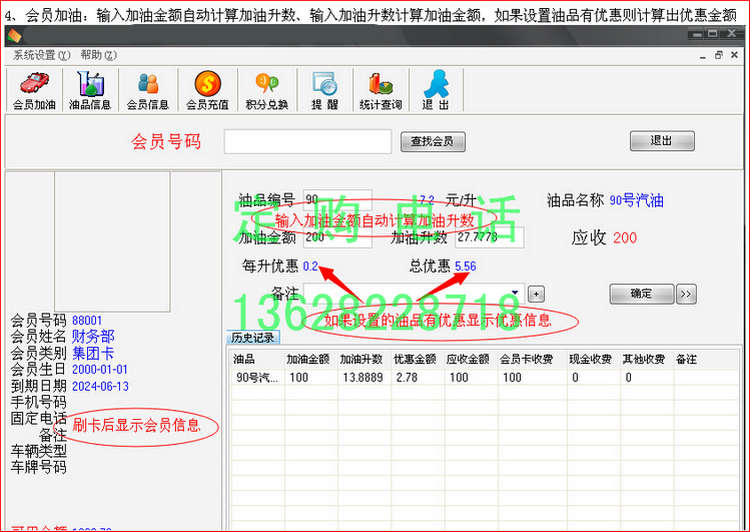750x532 pixels.
Task: Click the member name 财务部
Action: 93,336
